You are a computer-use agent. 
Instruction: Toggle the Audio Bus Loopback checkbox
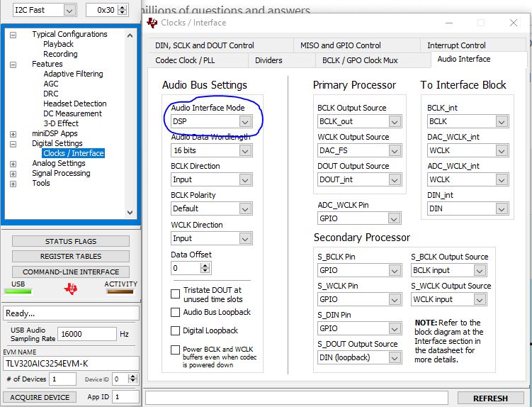tap(175, 312)
